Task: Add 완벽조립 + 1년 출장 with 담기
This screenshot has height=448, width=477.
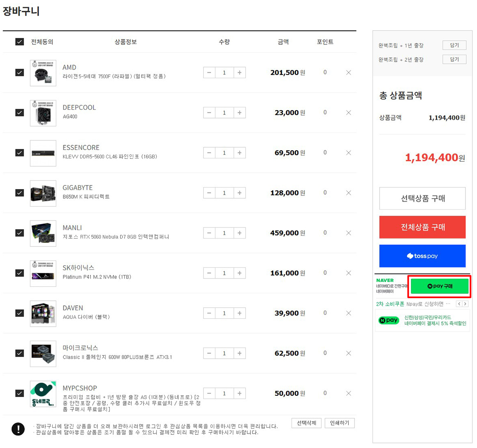Action: coord(454,45)
